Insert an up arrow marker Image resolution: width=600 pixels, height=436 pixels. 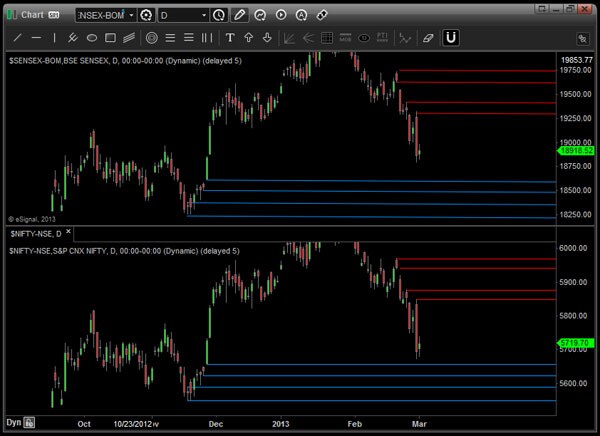tap(248, 38)
